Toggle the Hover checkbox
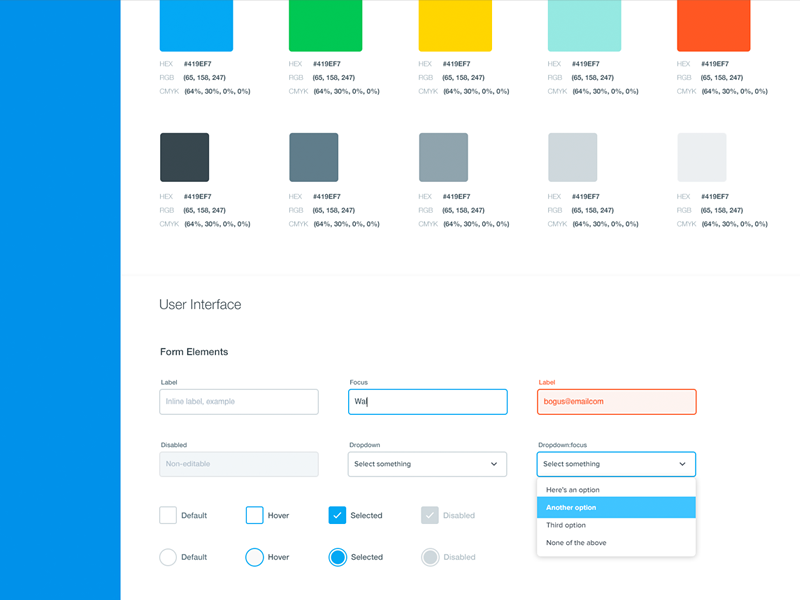The image size is (800, 600). point(254,515)
